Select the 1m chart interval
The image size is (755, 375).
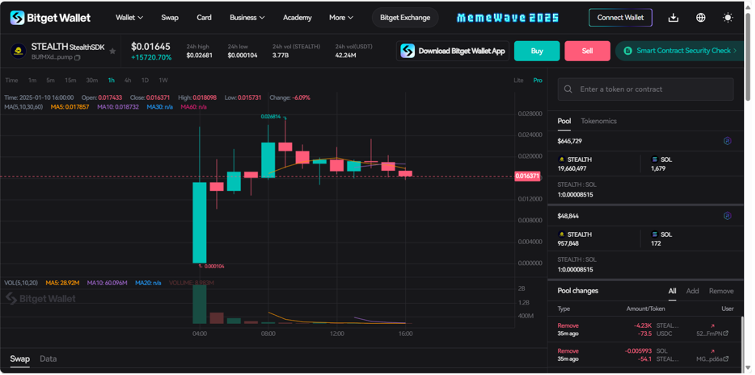(32, 80)
